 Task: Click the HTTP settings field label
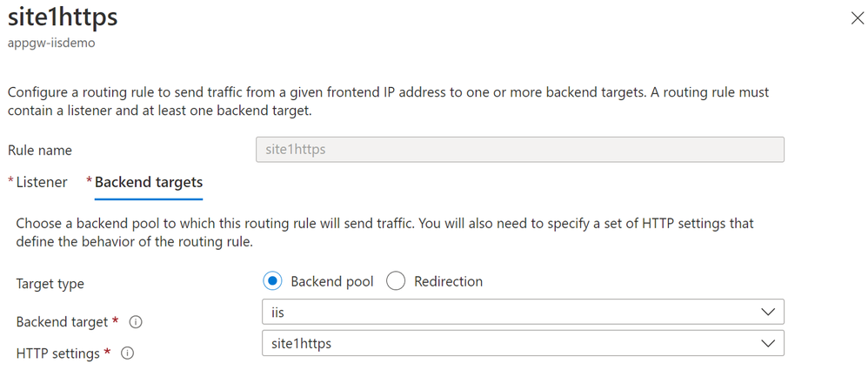58,353
